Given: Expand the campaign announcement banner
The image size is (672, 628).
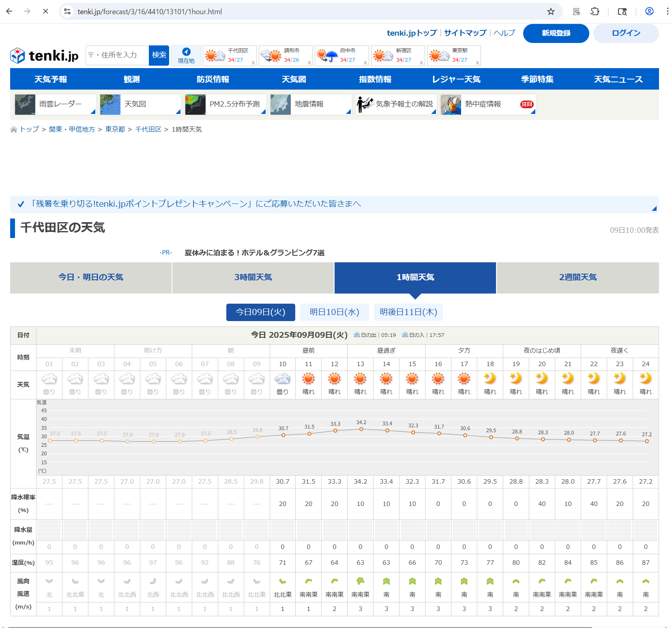Looking at the screenshot, I should tap(654, 208).
